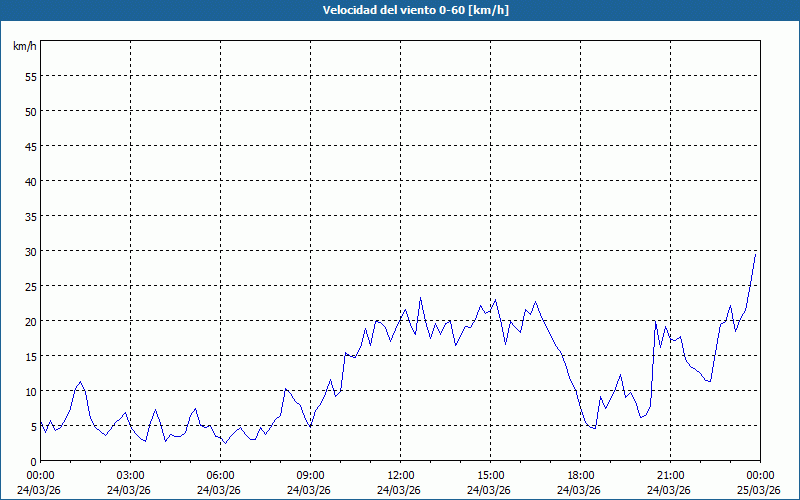The width and height of the screenshot is (800, 500).
Task: Click the 45 value on the y-axis
Action: (30, 146)
